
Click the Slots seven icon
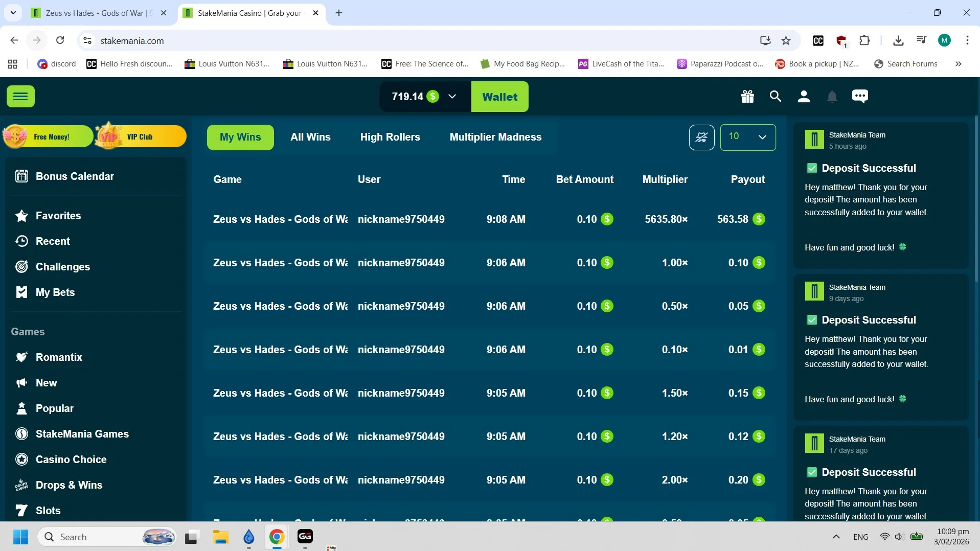[x=21, y=511]
